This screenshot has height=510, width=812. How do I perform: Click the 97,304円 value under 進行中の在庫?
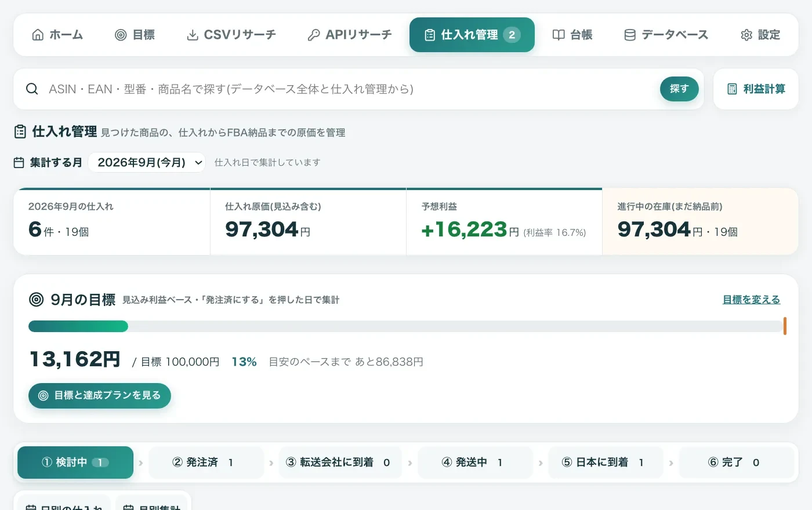click(x=660, y=230)
